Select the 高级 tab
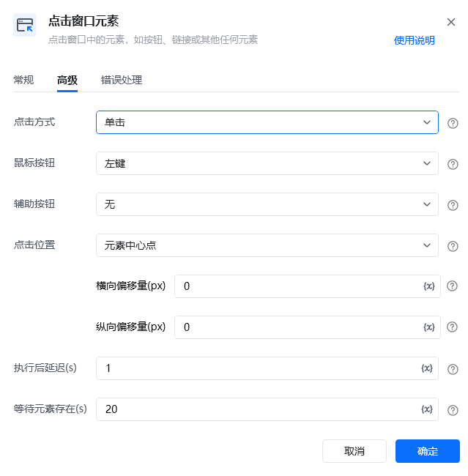 67,80
